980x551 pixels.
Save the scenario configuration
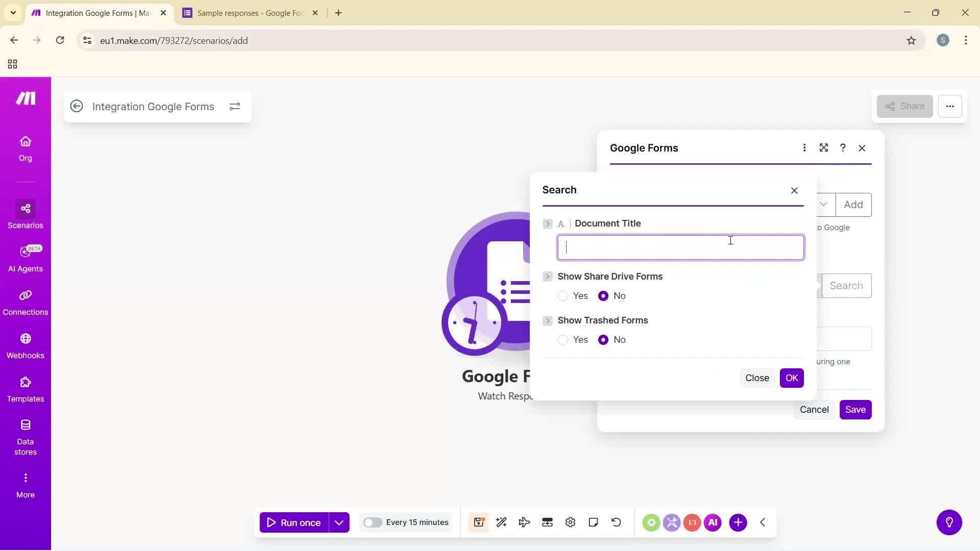tap(855, 409)
